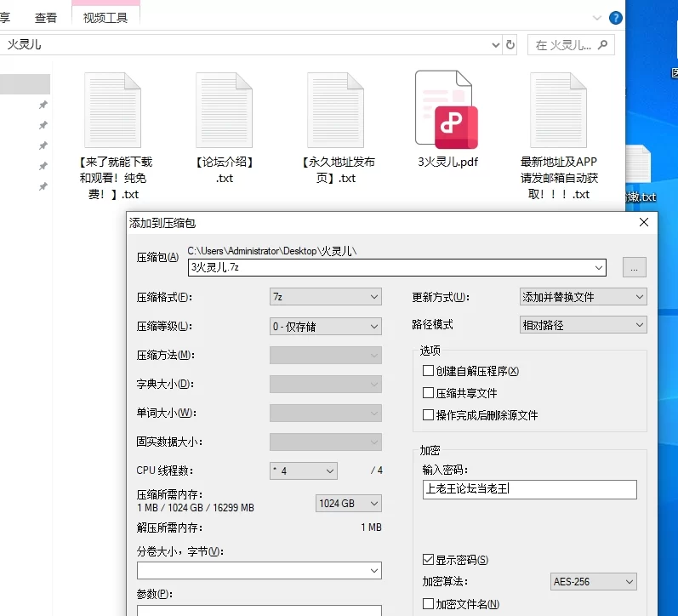Open the 压缩等级 dropdown showing 0 - 仅存储
The height and width of the screenshot is (616, 678).
click(325, 326)
